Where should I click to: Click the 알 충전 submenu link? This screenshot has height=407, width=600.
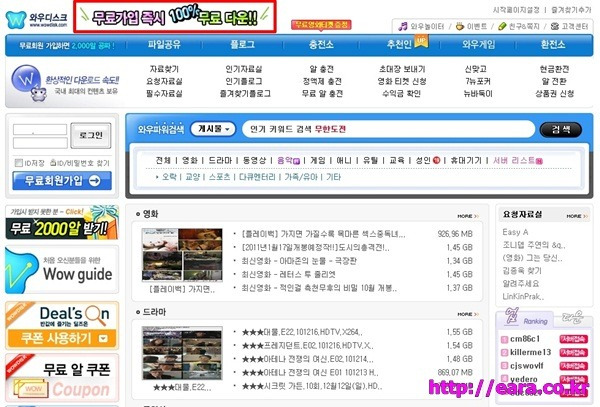[321, 69]
